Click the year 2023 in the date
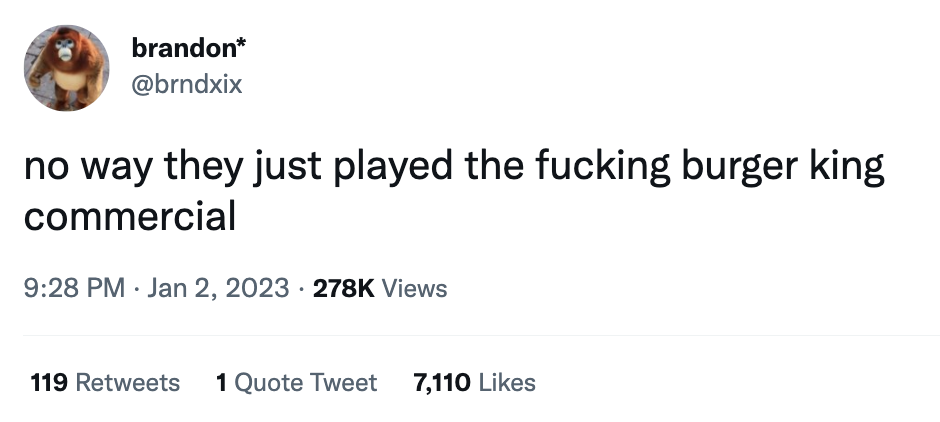This screenshot has height=422, width=940. (259, 289)
